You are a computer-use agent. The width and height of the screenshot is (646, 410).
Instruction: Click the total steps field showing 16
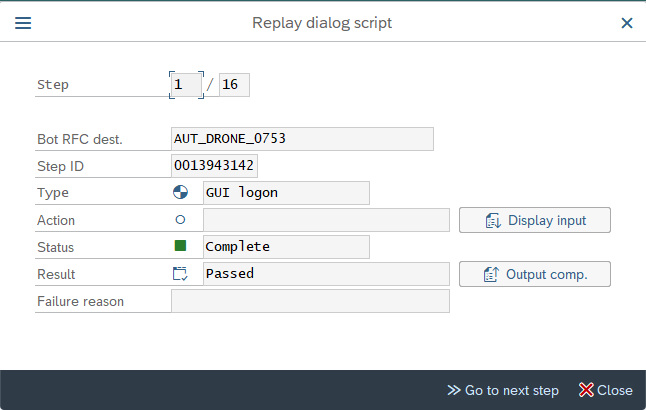234,85
